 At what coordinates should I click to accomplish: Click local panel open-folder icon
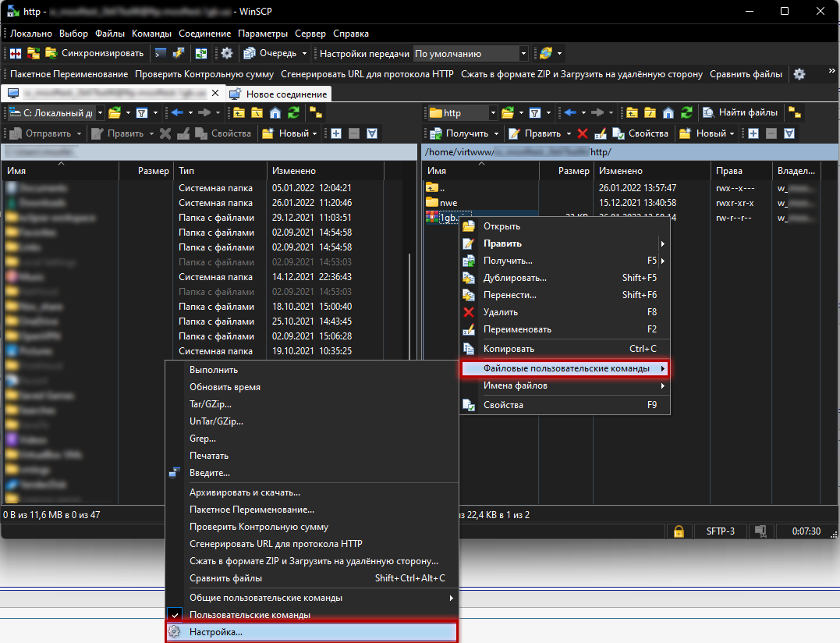tap(115, 113)
